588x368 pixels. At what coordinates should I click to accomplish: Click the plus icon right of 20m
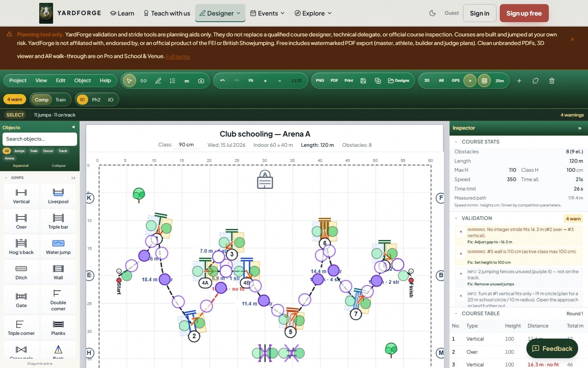(519, 81)
